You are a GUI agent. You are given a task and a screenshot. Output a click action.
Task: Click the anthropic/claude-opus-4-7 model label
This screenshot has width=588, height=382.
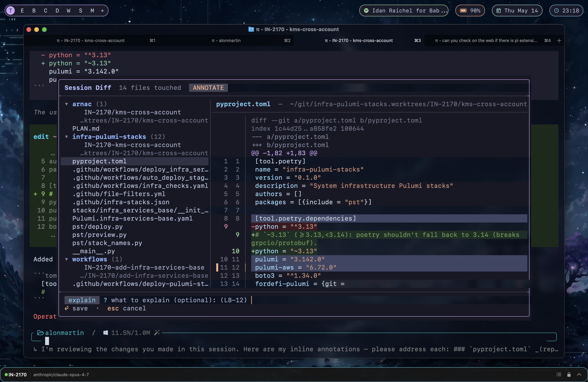[x=61, y=375]
